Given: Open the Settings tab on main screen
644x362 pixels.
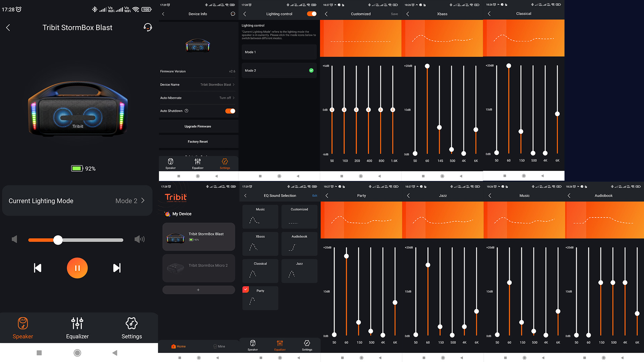Looking at the screenshot, I should [131, 328].
